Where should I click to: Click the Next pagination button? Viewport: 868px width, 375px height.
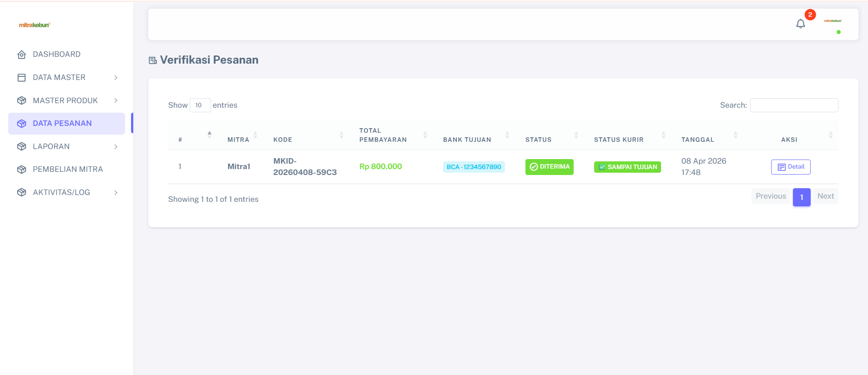[825, 196]
